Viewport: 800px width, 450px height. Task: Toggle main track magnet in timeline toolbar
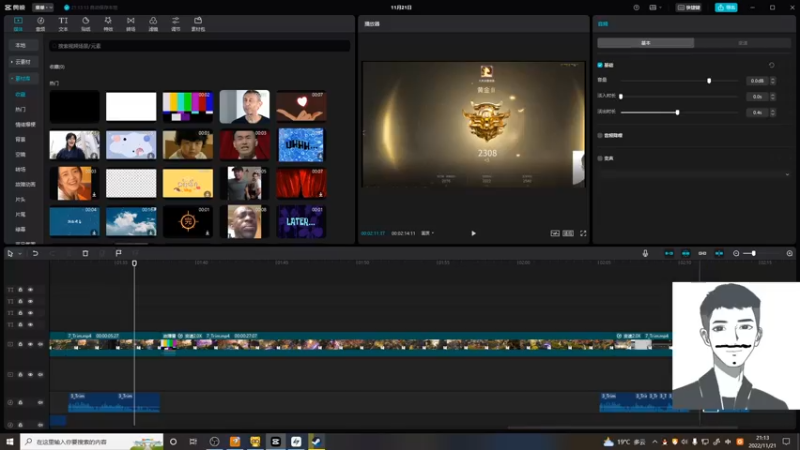point(669,253)
